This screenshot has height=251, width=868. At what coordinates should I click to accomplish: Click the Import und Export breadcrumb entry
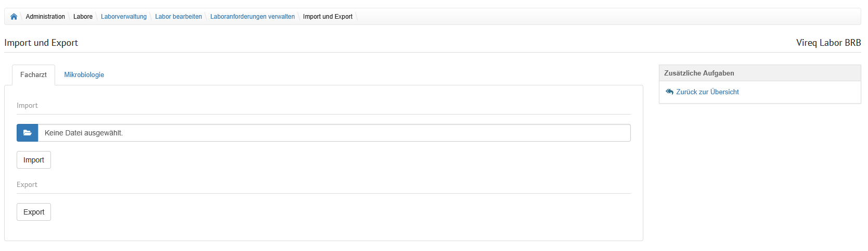point(328,17)
